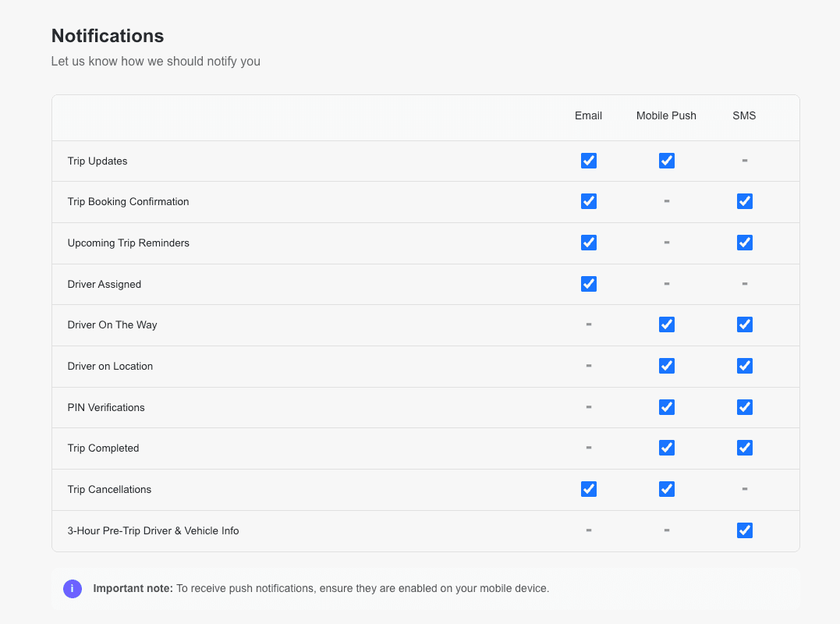Click the Notifications page heading
The image size is (840, 624).
[x=108, y=36]
